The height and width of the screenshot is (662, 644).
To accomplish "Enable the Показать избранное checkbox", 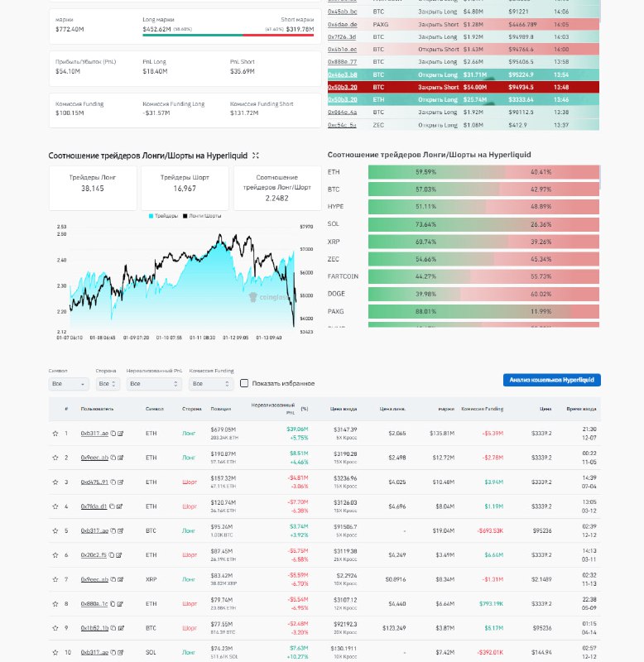I will pyautogui.click(x=244, y=384).
